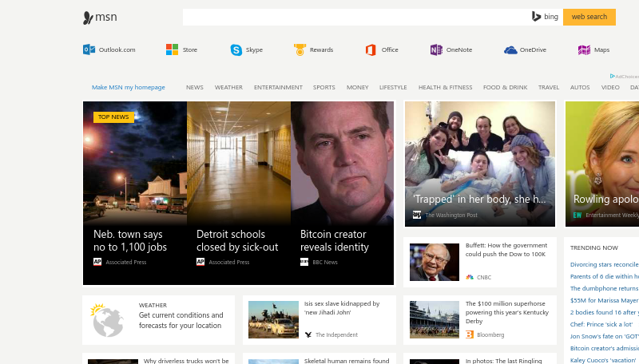Click the Kentucky Derby racetrack thumbnail
The image size is (639, 364).
click(435, 319)
